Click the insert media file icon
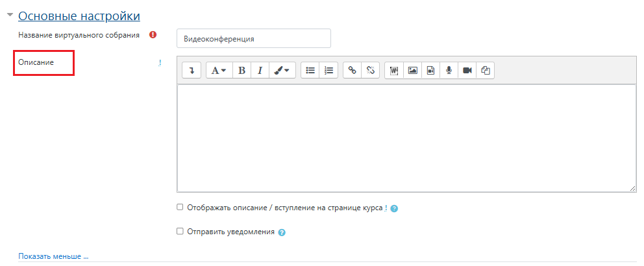Viewport: 644px width, 266px height. [430, 71]
